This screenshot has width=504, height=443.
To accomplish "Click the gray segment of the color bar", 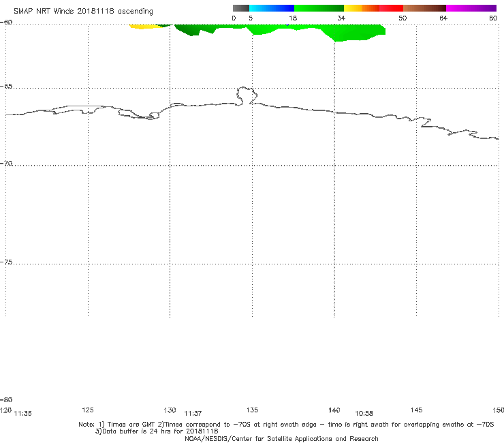I will point(240,8).
